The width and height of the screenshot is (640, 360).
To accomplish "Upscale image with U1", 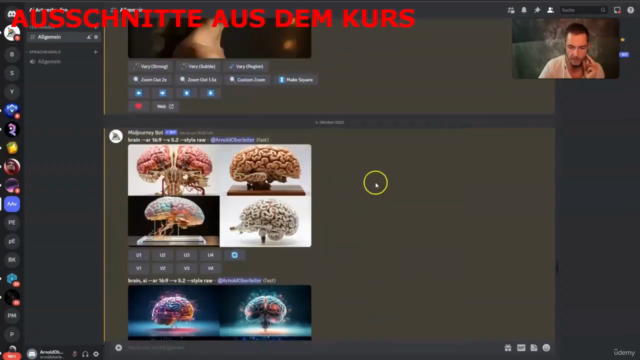I will coord(138,255).
